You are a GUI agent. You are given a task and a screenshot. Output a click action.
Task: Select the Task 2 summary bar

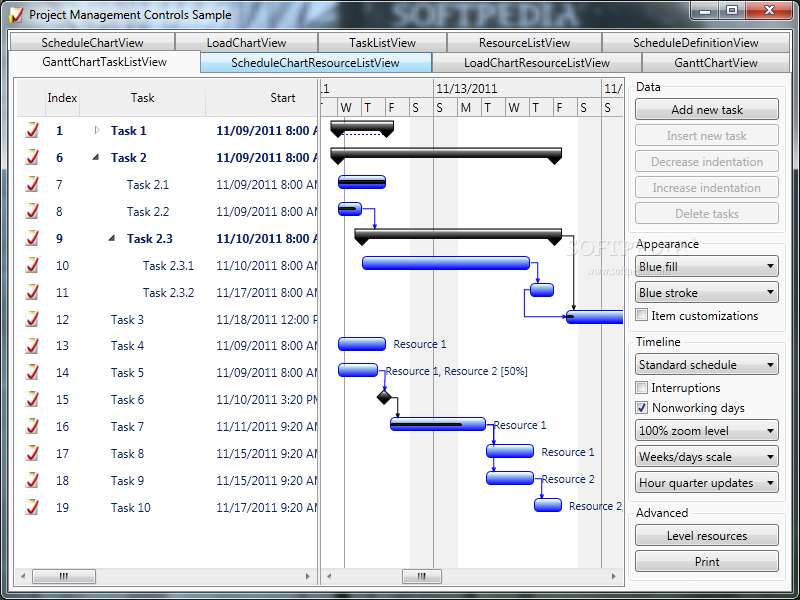click(446, 155)
